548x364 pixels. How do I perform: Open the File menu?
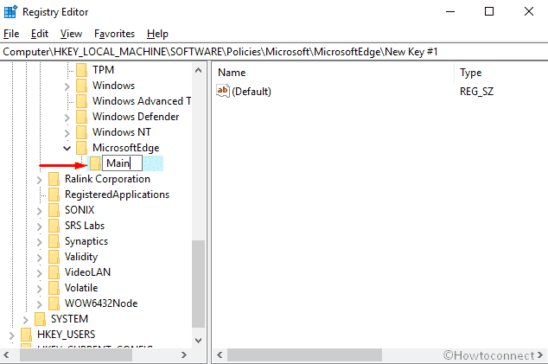pos(11,34)
